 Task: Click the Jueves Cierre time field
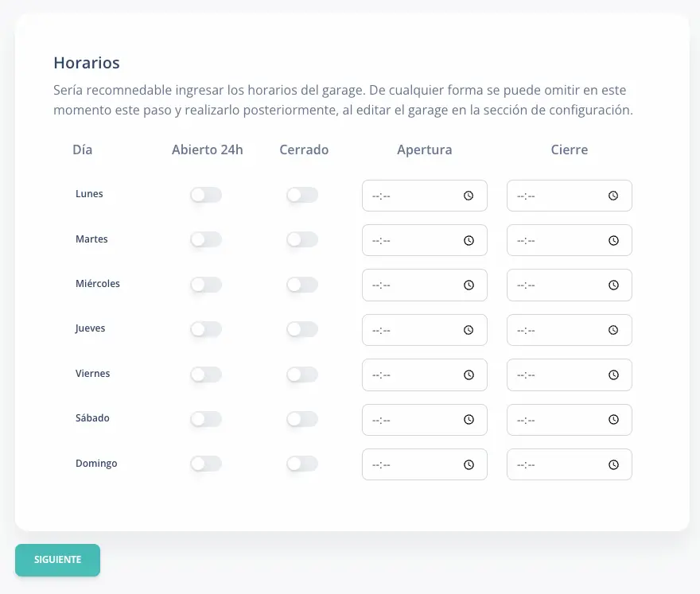[557, 330]
